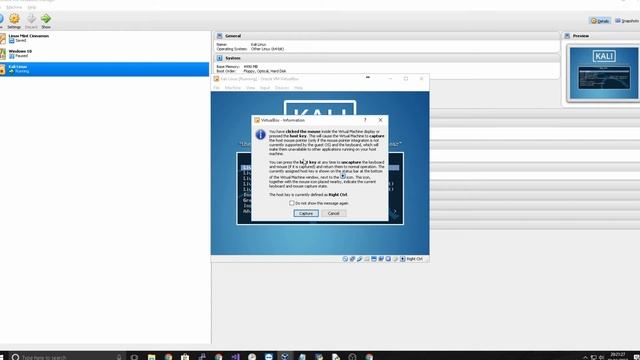Select the Windows 10 virtual machine
Image resolution: width=640 pixels, height=360 pixels.
click(x=104, y=53)
